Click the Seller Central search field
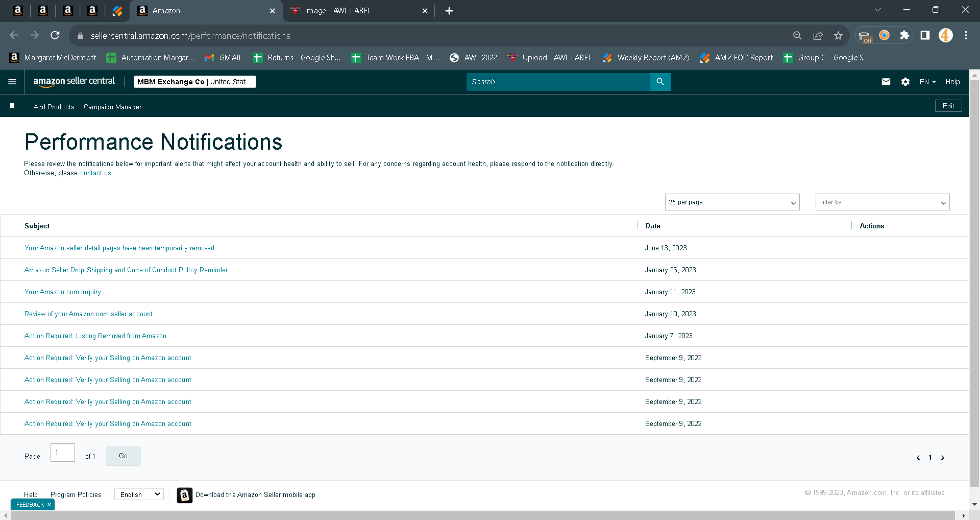 [x=558, y=82]
